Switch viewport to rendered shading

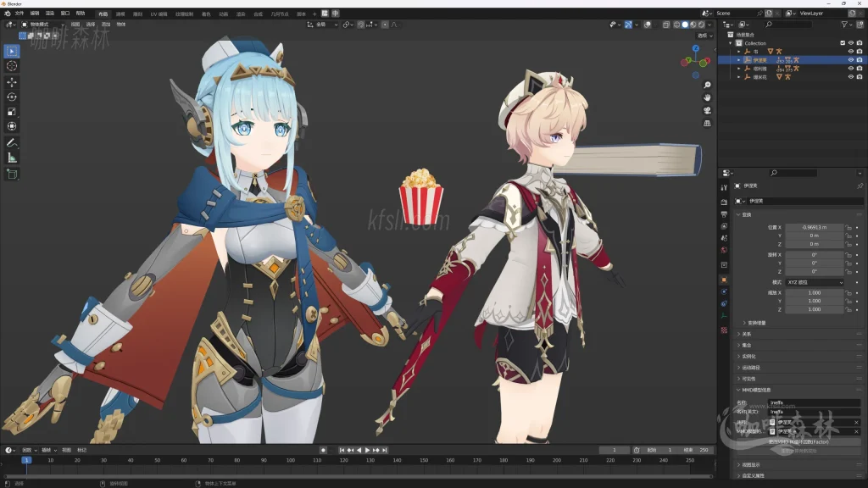pos(701,25)
